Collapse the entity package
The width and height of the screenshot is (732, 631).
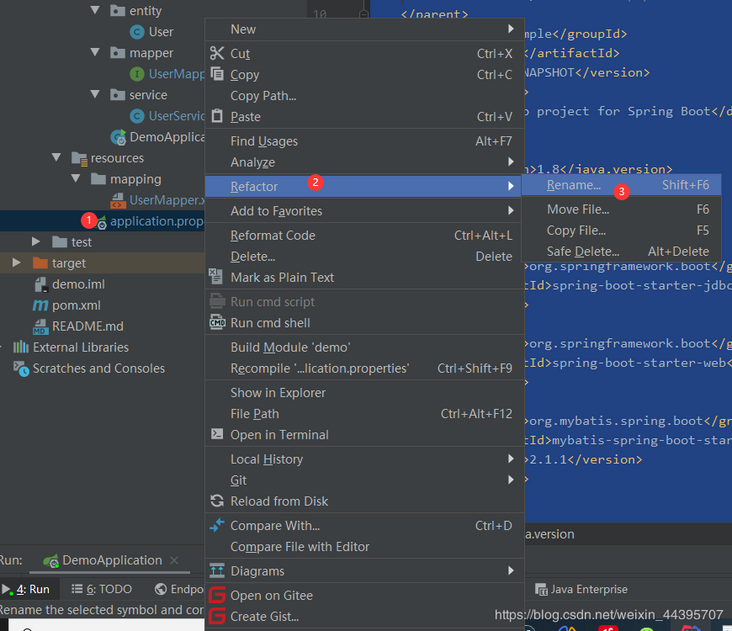95,10
